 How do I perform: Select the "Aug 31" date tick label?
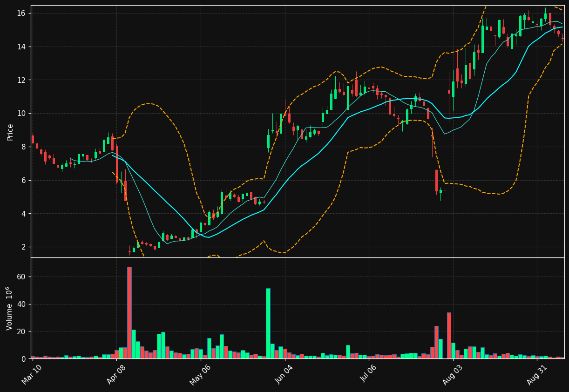[537, 375]
